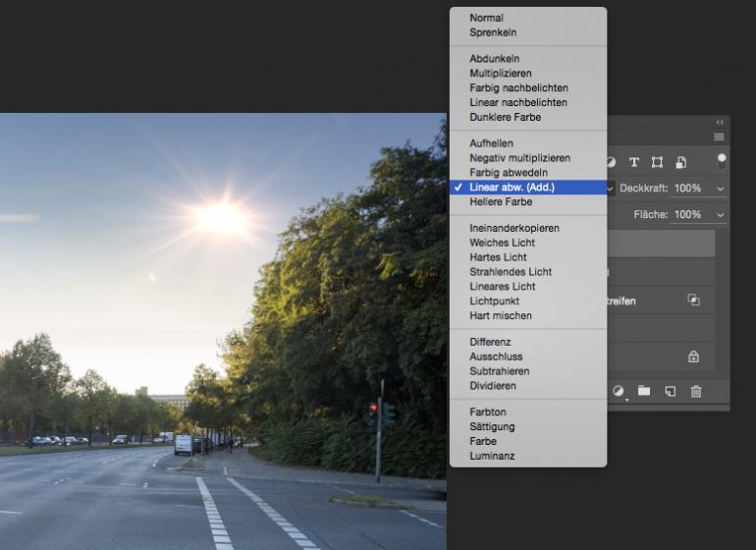This screenshot has width=756, height=550.
Task: Filter layers by adjustment layer icon
Action: click(x=612, y=163)
